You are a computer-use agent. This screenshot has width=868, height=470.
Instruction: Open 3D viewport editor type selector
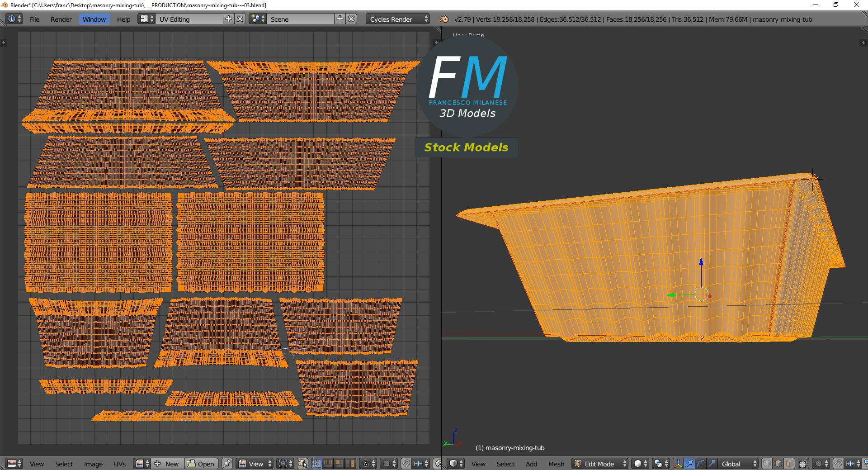pyautogui.click(x=456, y=464)
